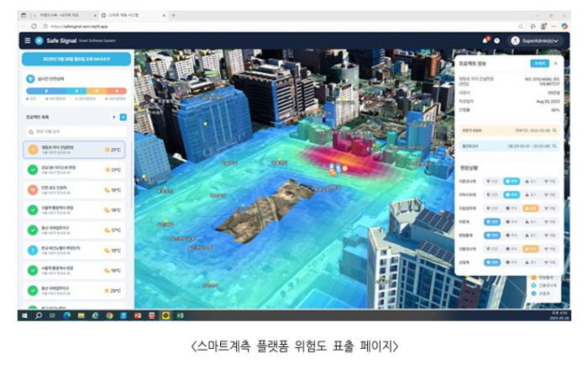Screen dimensions: 588x375
Task: Click the help icon next to the bell
Action: pos(496,40)
